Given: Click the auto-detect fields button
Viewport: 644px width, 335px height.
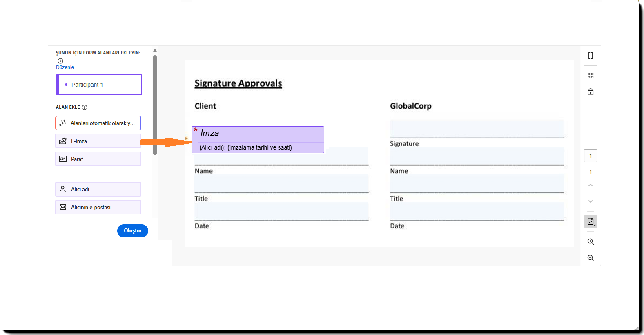Looking at the screenshot, I should [98, 123].
